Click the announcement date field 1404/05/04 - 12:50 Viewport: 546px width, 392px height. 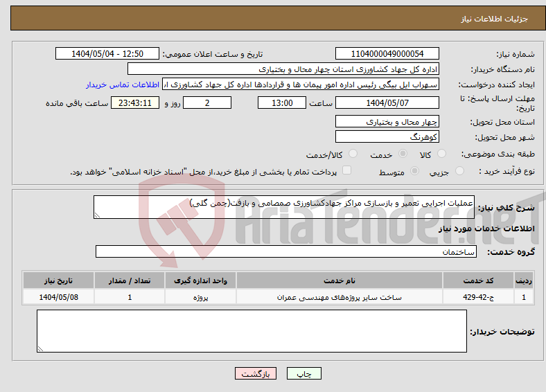click(x=107, y=53)
